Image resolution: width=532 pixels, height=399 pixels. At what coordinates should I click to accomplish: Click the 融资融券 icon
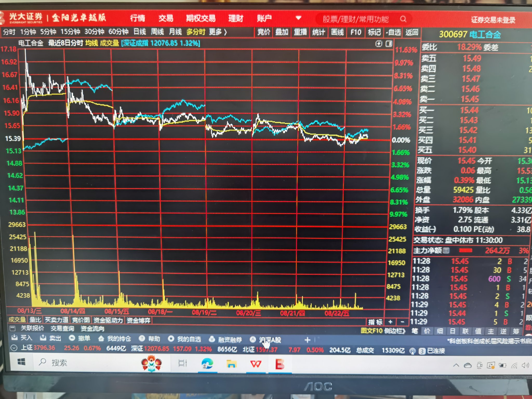pos(212,339)
